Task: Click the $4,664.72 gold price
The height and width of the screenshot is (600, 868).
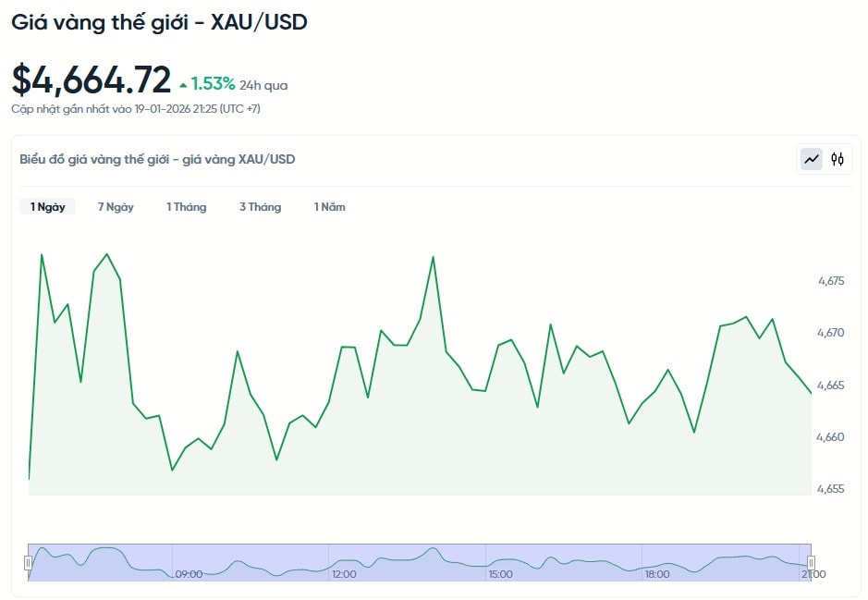Action: (92, 80)
